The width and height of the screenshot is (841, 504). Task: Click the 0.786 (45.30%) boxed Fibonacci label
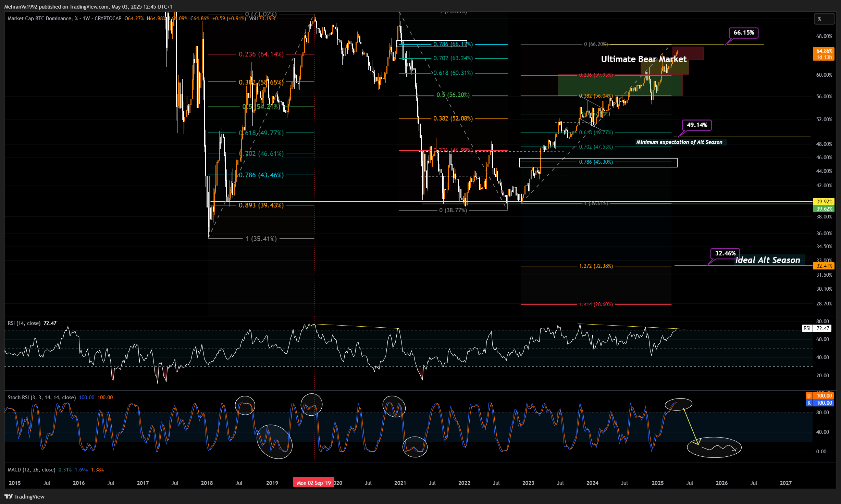tap(596, 162)
